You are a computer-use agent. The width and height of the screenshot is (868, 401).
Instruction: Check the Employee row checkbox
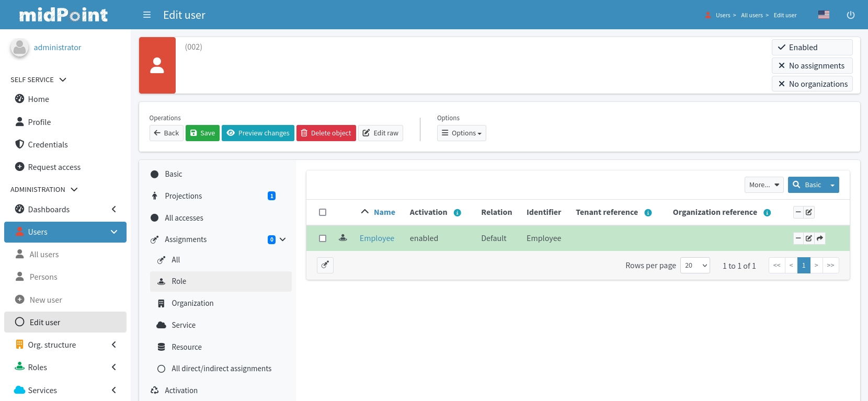pyautogui.click(x=323, y=238)
